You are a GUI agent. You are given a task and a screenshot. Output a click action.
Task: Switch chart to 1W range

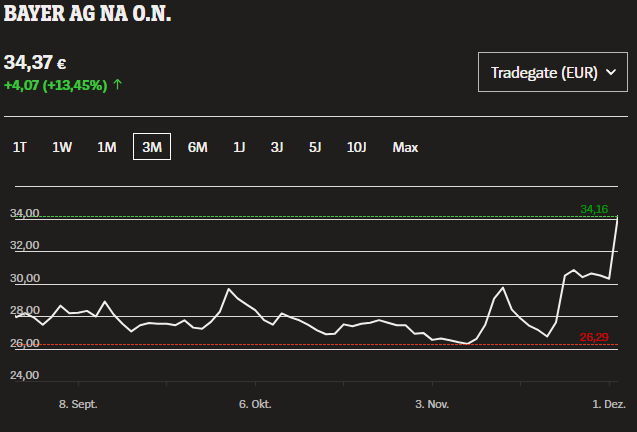[x=62, y=147]
